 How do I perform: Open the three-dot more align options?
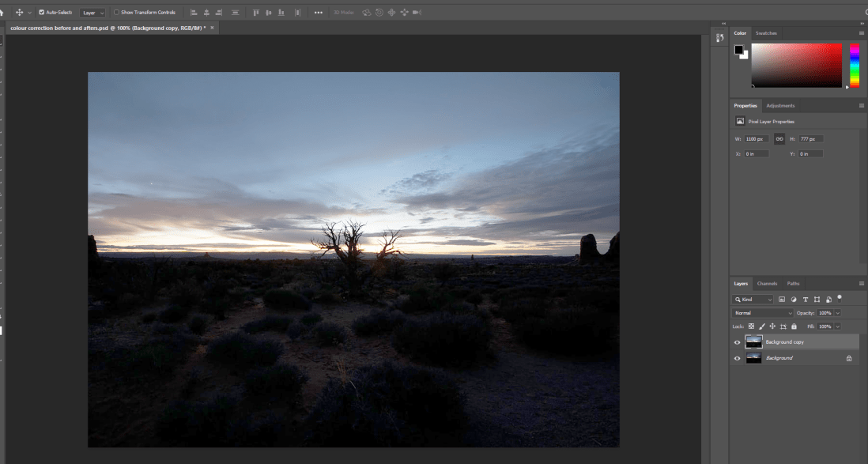pyautogui.click(x=318, y=13)
